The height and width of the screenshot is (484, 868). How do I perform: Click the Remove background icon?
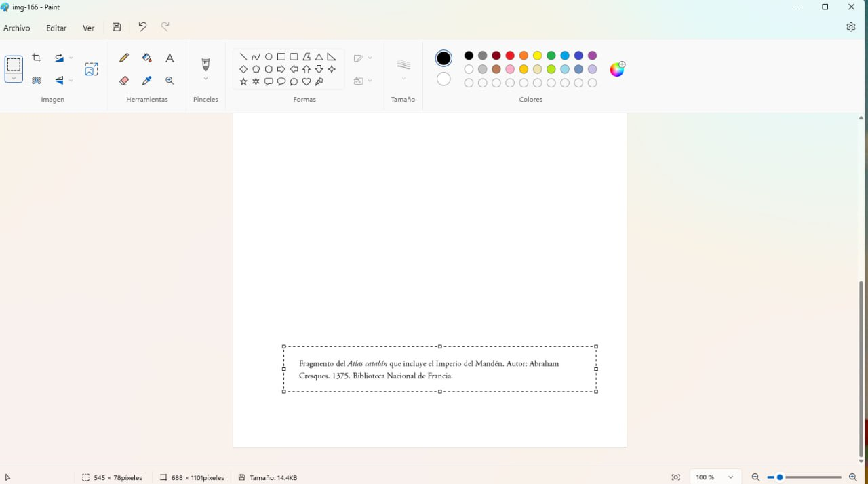pyautogui.click(x=37, y=81)
